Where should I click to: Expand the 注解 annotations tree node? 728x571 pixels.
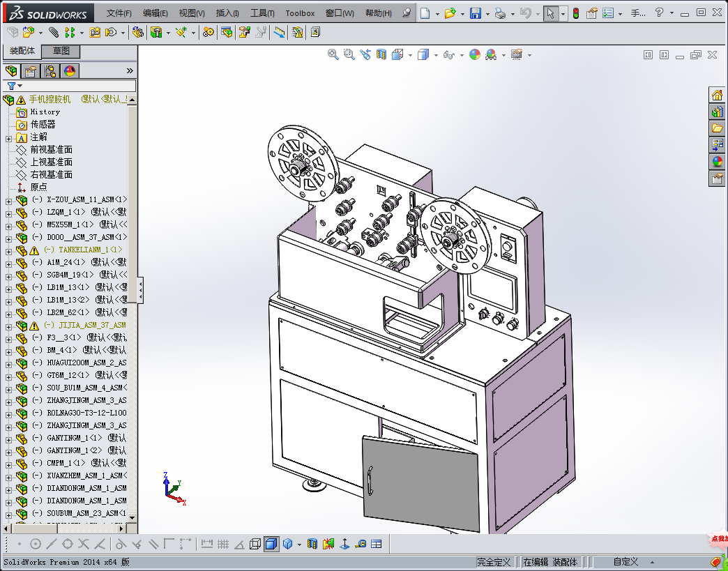coord(8,137)
